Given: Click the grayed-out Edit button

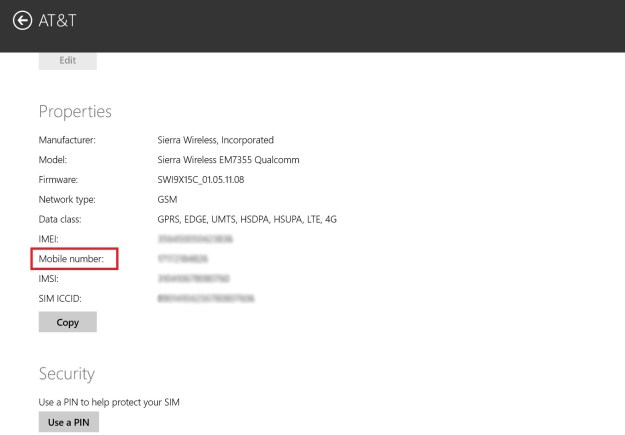Looking at the screenshot, I should [x=67, y=61].
